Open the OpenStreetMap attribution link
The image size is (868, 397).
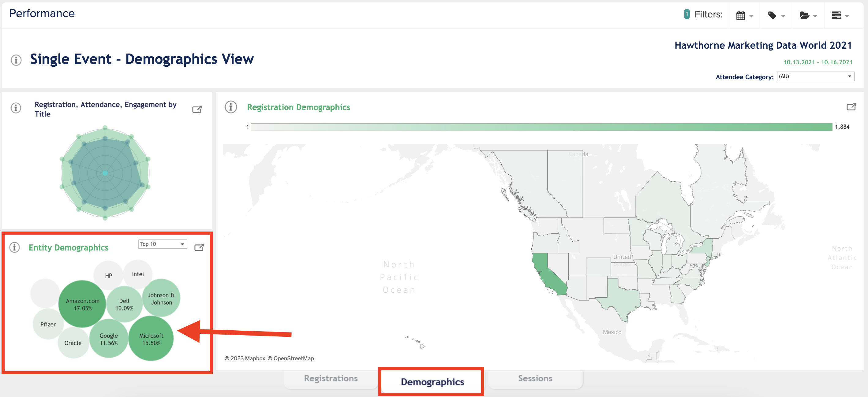[291, 358]
